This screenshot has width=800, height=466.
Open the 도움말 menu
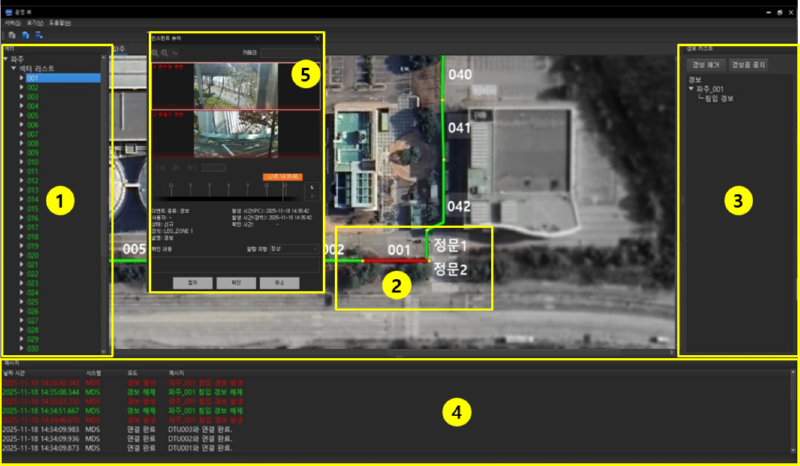(60, 23)
